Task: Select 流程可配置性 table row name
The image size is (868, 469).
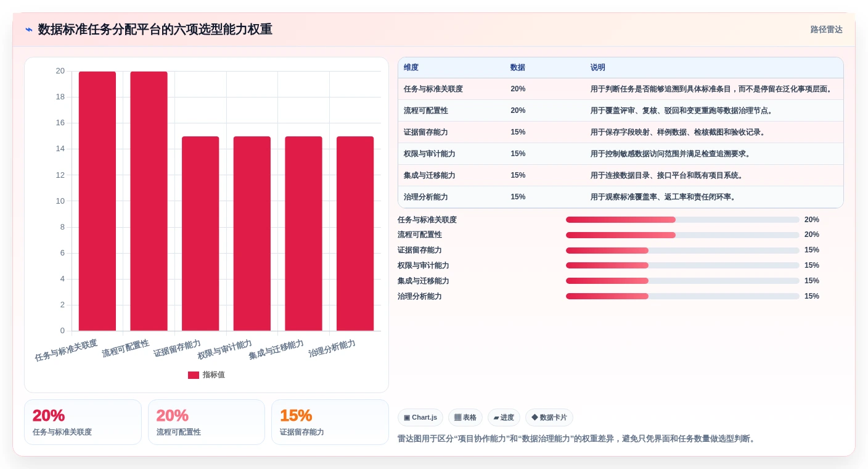Action: [426, 110]
